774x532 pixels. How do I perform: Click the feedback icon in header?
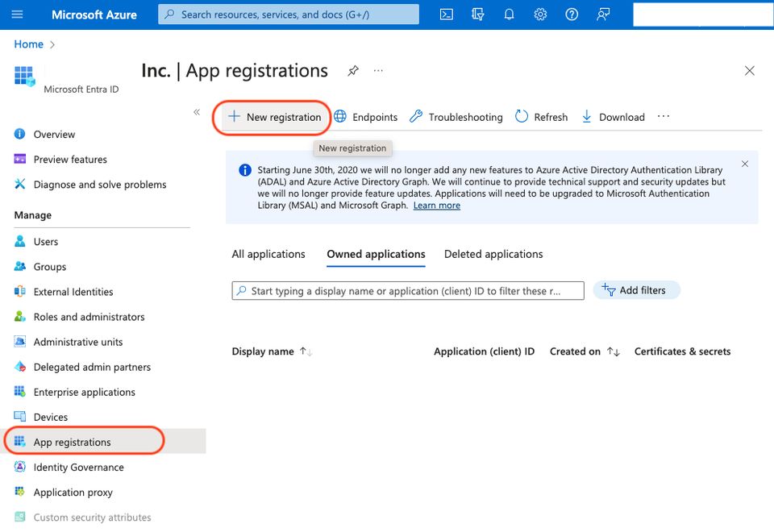[x=603, y=15]
